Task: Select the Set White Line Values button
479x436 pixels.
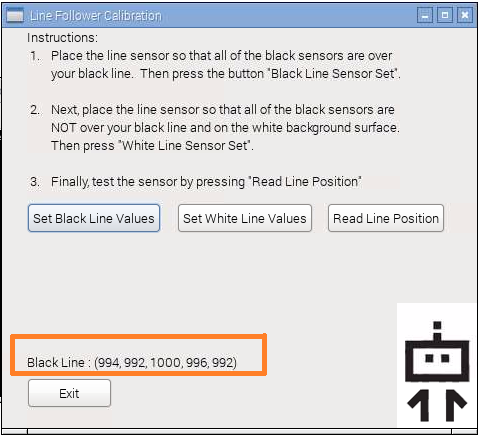Action: [x=245, y=218]
